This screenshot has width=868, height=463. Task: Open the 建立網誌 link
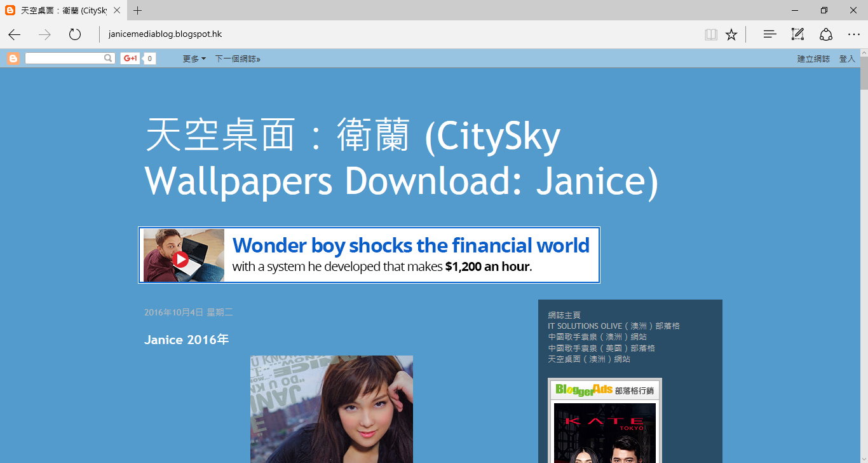click(813, 58)
